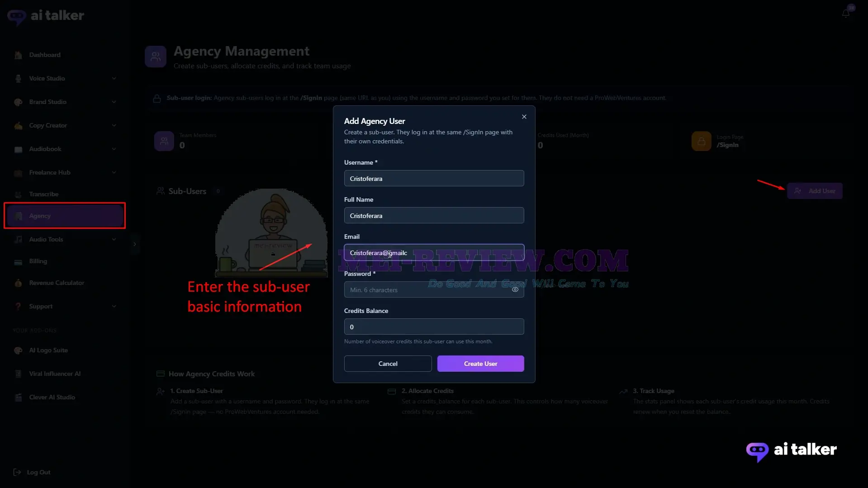Click the Agency Management header icon

(x=155, y=57)
